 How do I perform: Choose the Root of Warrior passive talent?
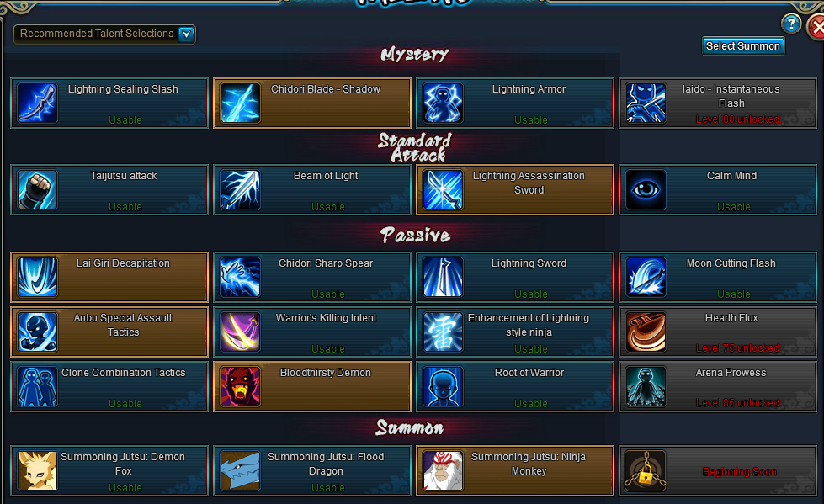515,387
